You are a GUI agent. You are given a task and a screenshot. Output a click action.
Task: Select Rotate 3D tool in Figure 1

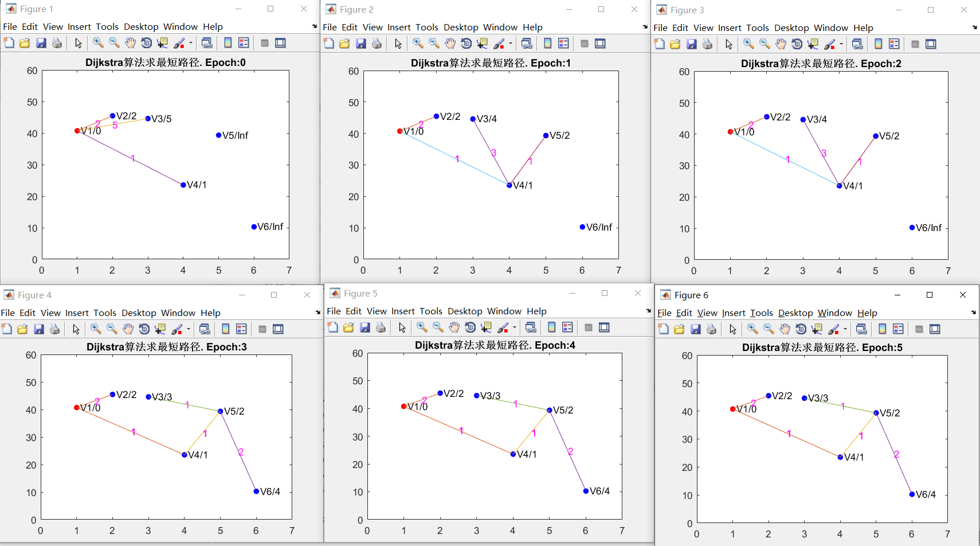click(146, 43)
